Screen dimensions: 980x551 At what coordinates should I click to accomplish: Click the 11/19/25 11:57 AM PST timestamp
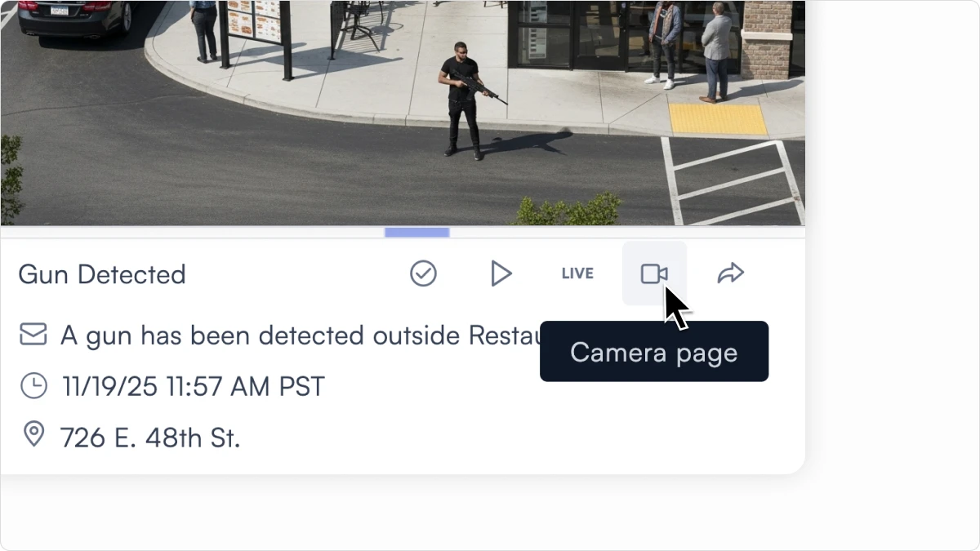pyautogui.click(x=194, y=386)
